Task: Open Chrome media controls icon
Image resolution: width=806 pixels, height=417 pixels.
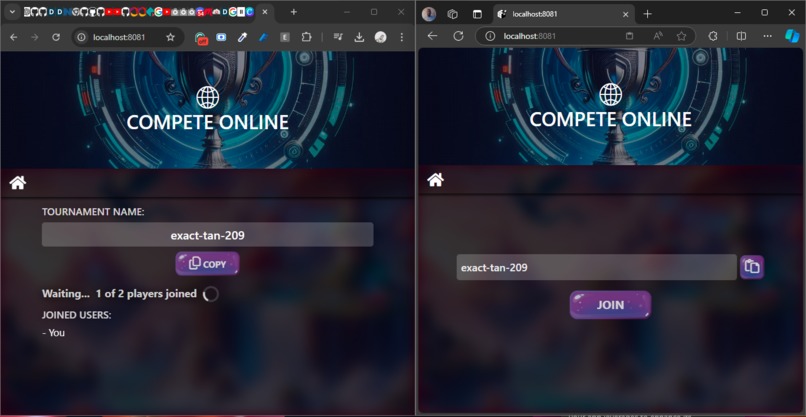Action: tap(338, 37)
